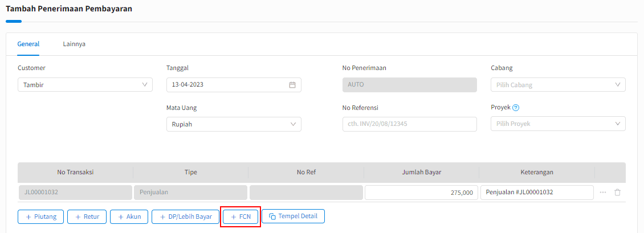Click the calendar icon in Tanggal field
This screenshot has height=233, width=644.
(292, 85)
